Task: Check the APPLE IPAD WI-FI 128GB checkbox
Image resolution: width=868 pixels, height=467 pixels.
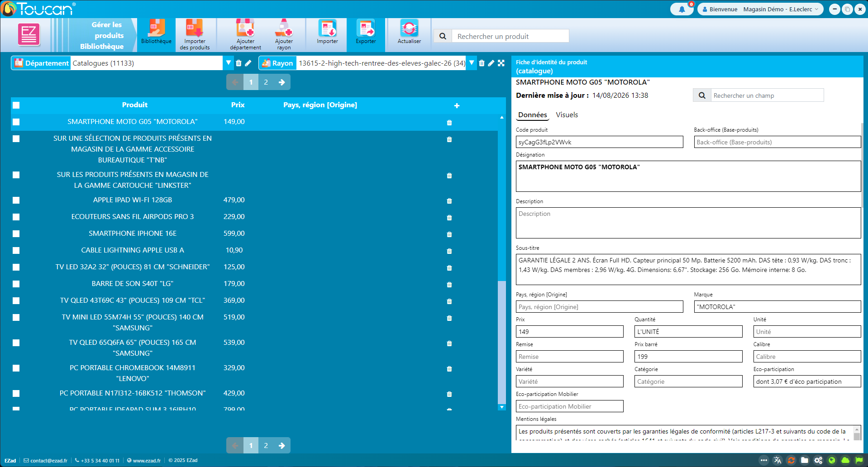Action: pos(16,200)
